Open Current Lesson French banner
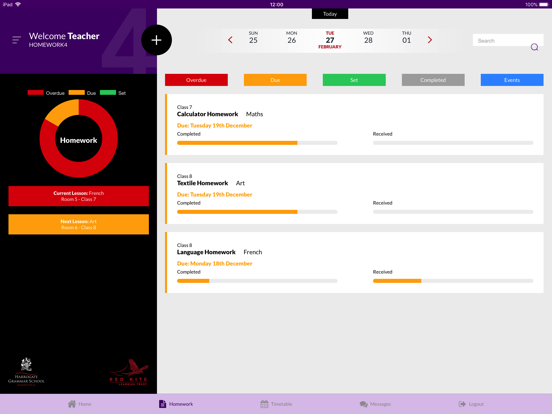This screenshot has height=414, width=552. (x=79, y=196)
